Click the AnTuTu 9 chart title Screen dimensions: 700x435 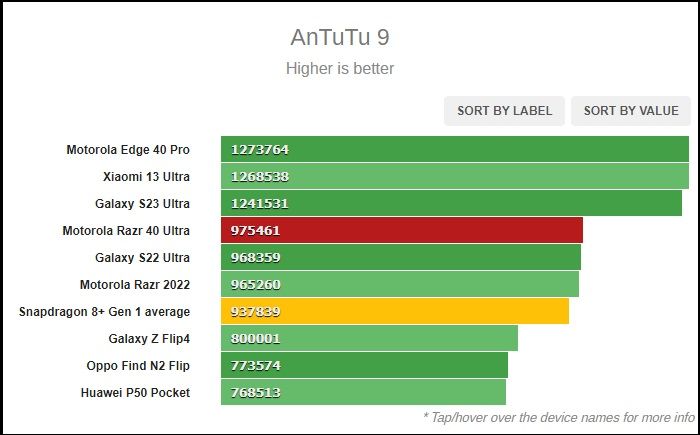[340, 37]
